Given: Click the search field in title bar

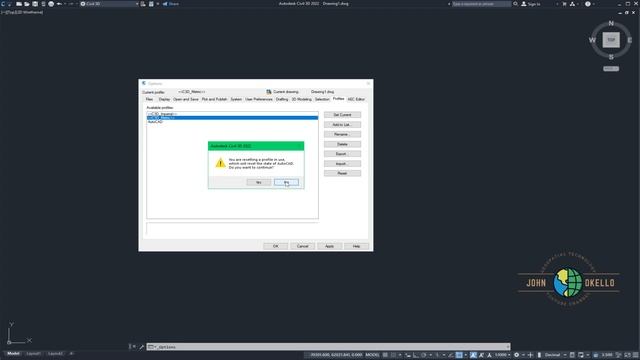Looking at the screenshot, I should [x=481, y=4].
